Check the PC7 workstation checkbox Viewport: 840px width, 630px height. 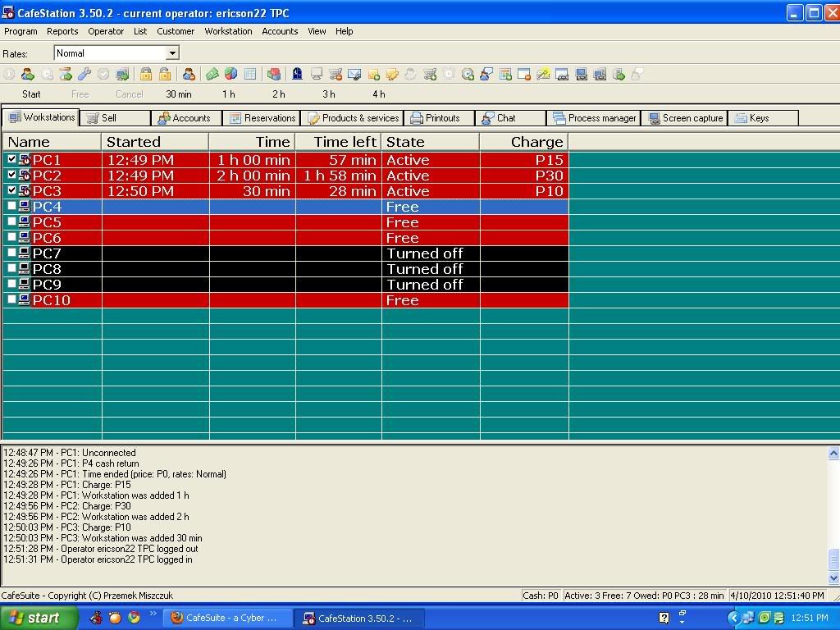tap(11, 252)
